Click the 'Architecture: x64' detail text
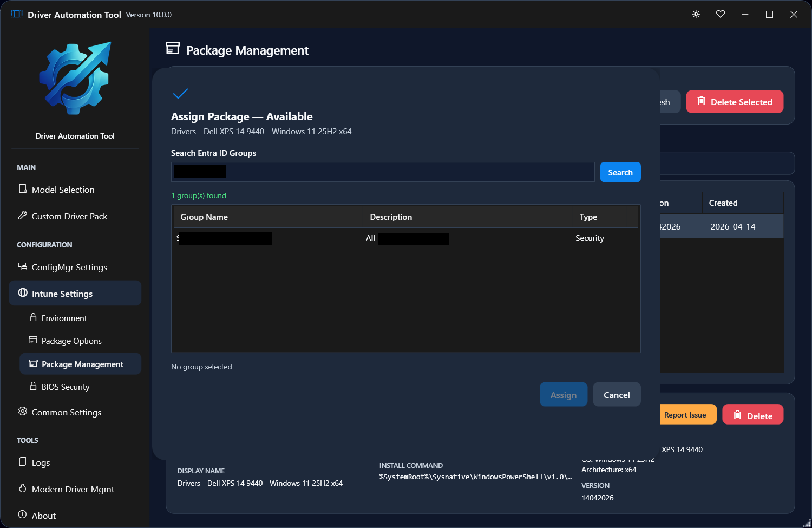 click(609, 470)
